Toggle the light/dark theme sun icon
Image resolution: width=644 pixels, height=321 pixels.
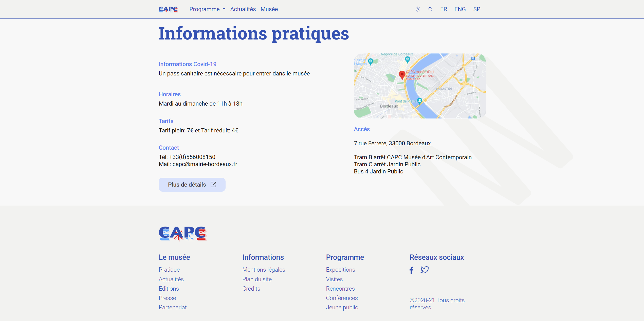[x=418, y=9]
